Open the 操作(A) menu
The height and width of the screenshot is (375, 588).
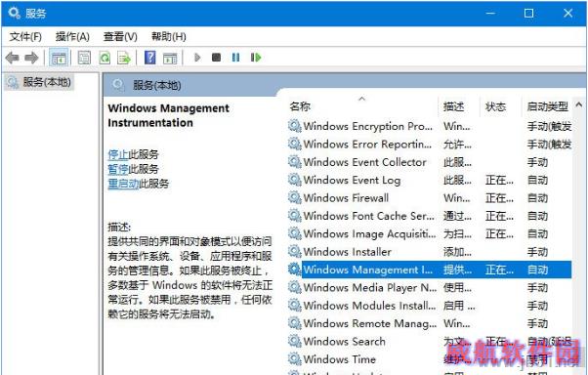click(x=72, y=37)
